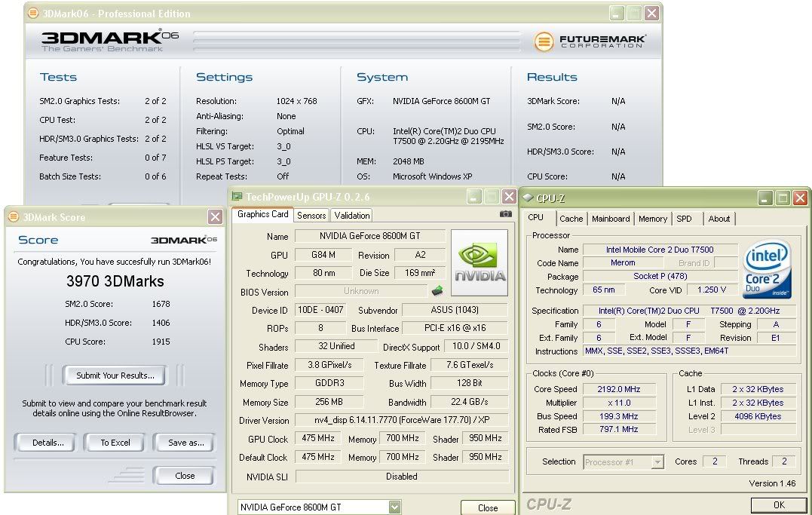Open the Validation tab in GPU-Z
The image size is (812, 515).
point(351,216)
